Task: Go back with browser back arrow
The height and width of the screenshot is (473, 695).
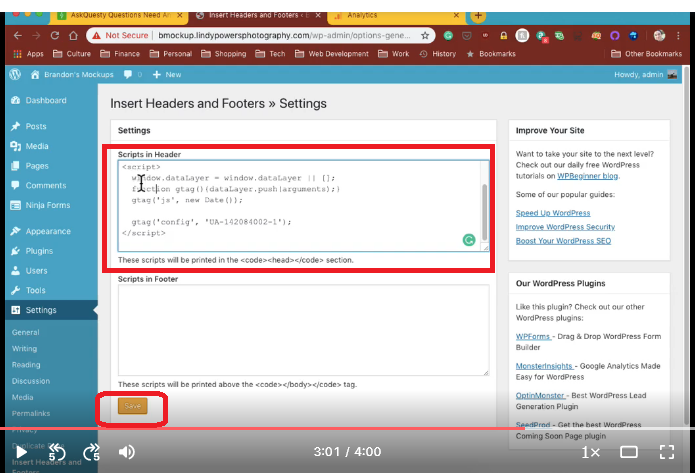Action: pos(18,35)
